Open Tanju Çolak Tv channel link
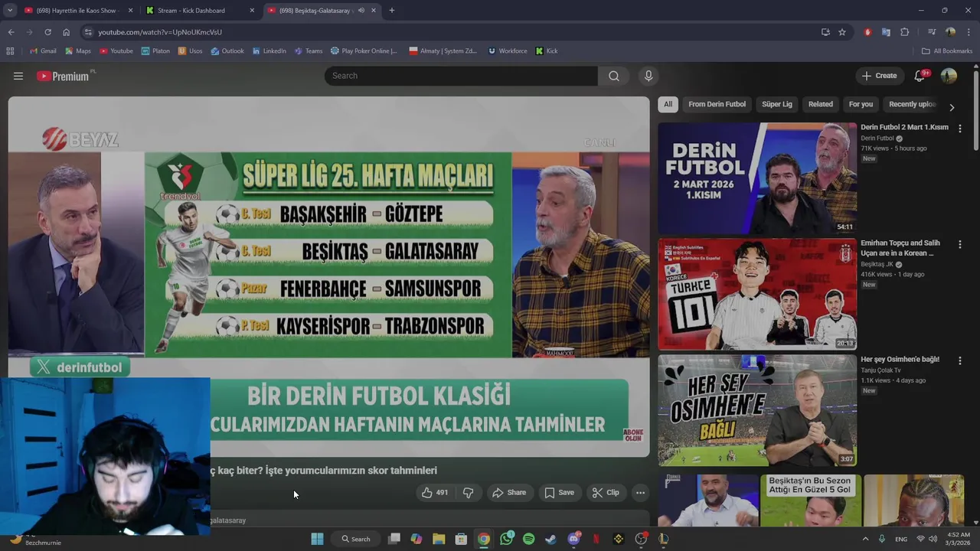Screen dimensions: 980x551 pyautogui.click(x=880, y=370)
